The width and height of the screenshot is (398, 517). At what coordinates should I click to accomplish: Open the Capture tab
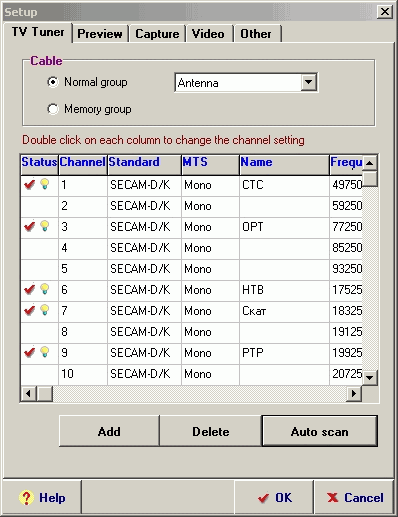coord(157,34)
